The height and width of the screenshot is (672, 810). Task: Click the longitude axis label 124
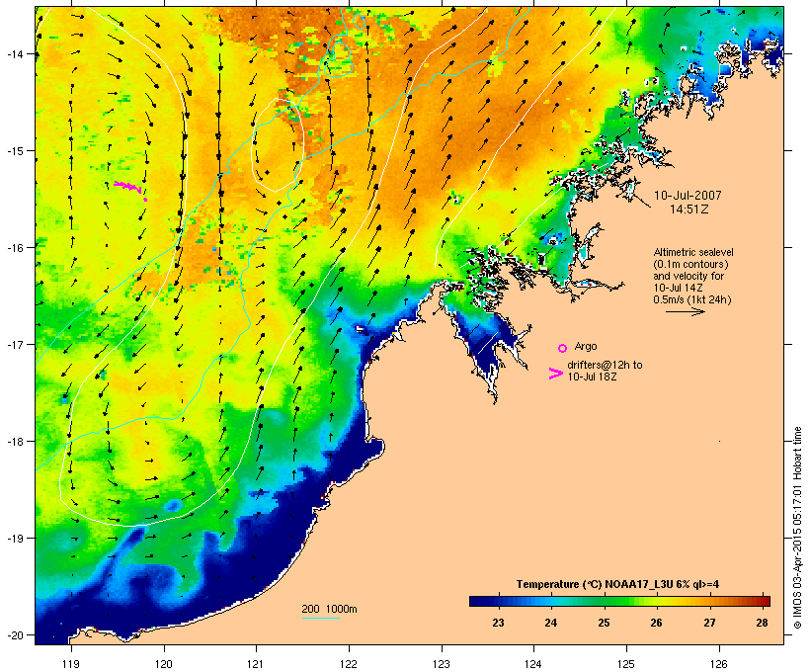coord(533,664)
